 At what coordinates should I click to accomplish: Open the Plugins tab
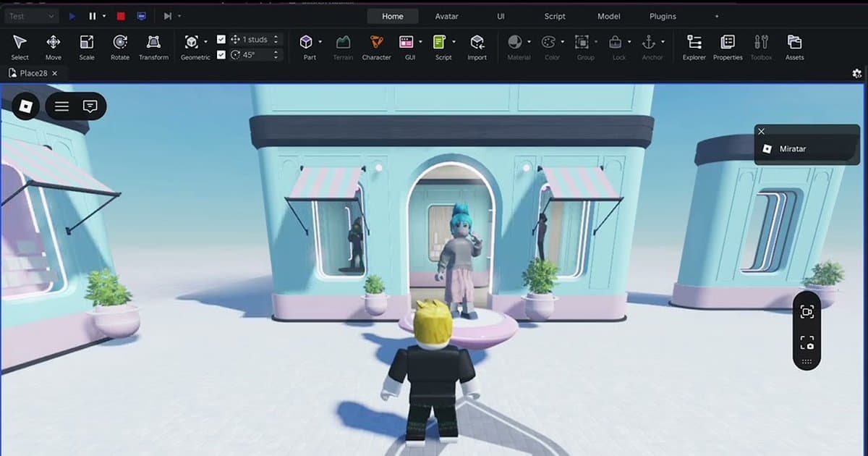coord(663,16)
